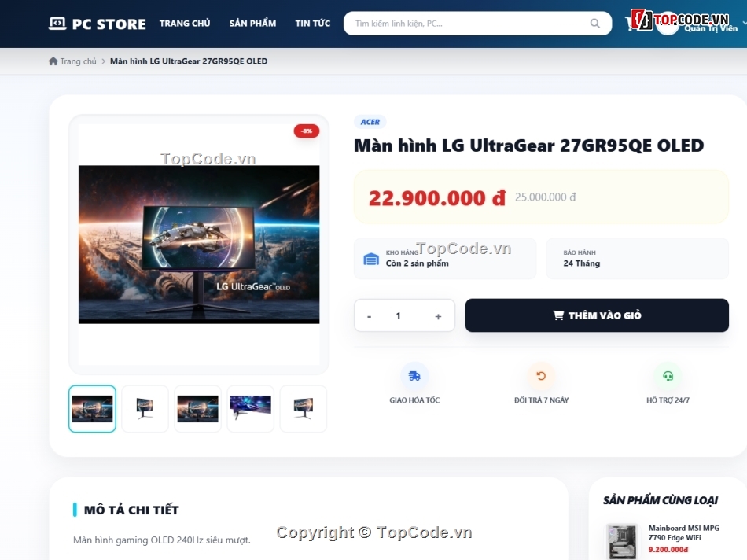Click the 9.200.000đ mainboard price
Viewport: 747px width, 560px height.
point(668,550)
